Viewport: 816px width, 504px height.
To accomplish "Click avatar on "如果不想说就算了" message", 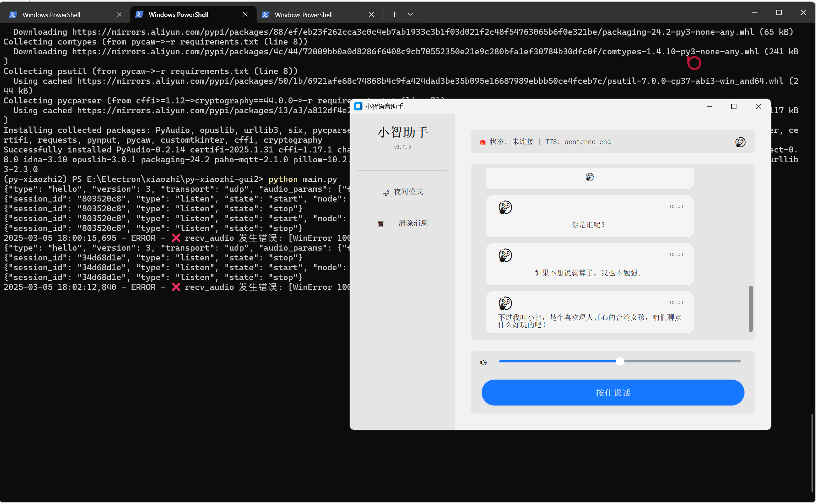I will pos(505,256).
